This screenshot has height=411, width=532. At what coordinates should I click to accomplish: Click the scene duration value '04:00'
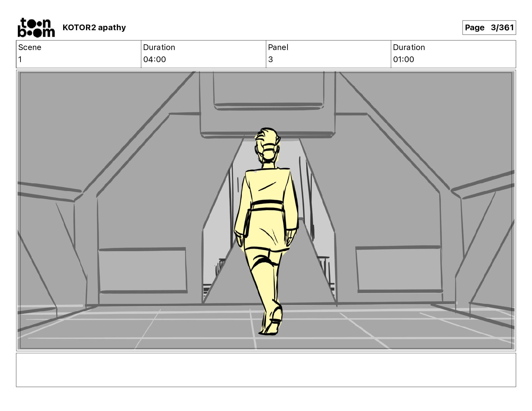tap(154, 59)
